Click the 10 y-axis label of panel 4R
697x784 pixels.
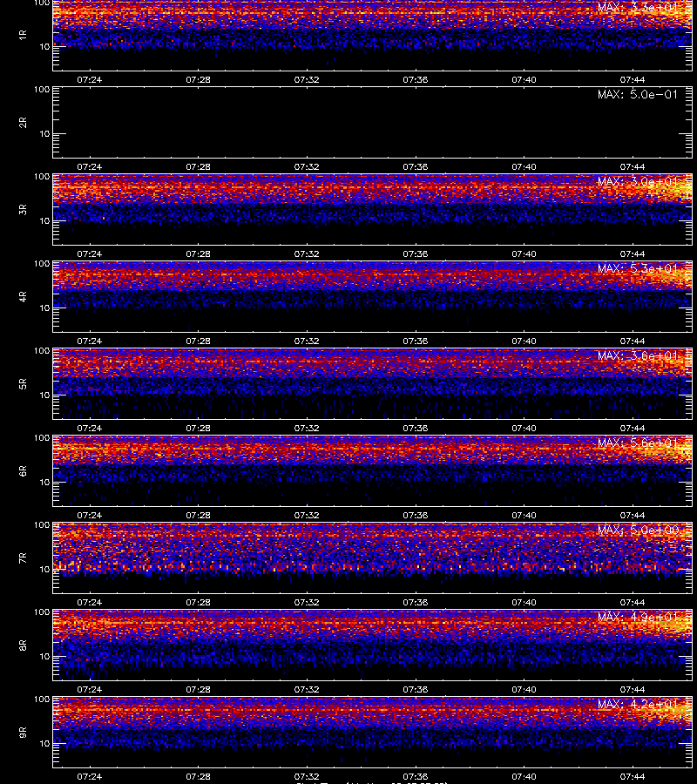(x=44, y=308)
